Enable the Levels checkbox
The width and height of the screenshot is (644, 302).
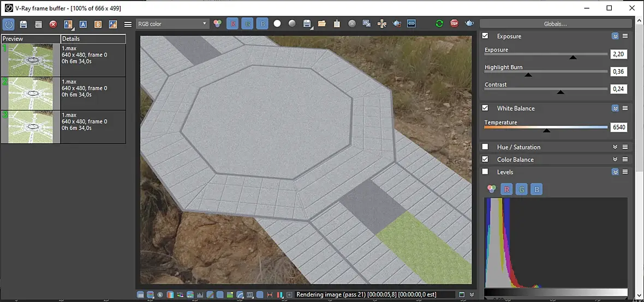(485, 172)
